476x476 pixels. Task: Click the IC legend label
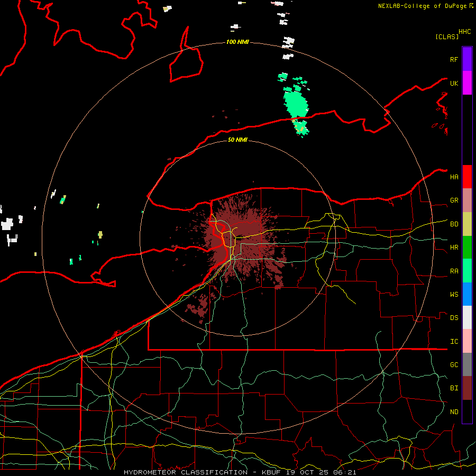[454, 342]
